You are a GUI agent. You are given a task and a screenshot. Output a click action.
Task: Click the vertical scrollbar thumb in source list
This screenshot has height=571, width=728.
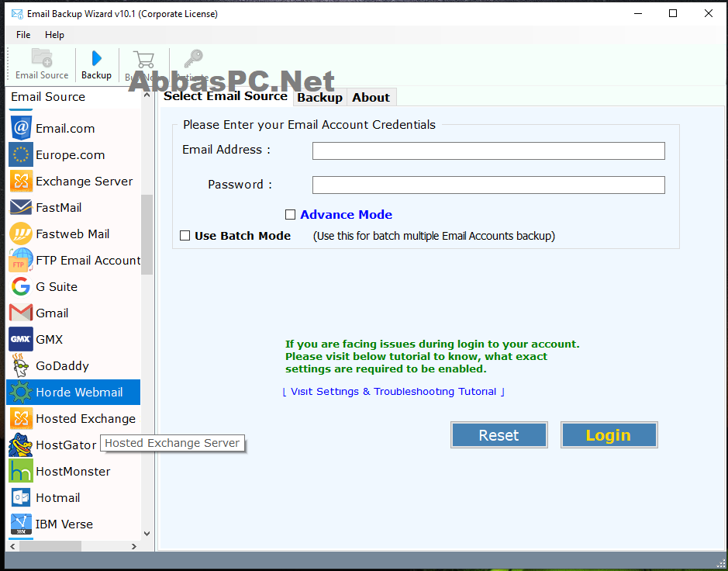147,234
